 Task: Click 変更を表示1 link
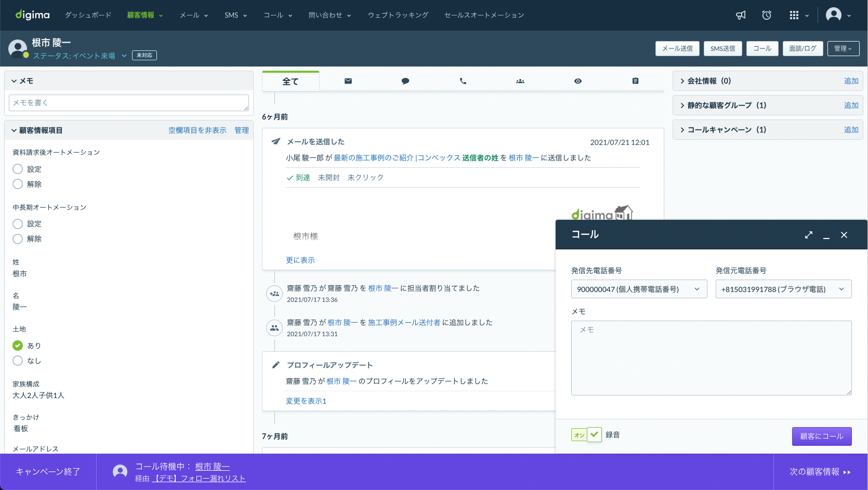click(306, 401)
